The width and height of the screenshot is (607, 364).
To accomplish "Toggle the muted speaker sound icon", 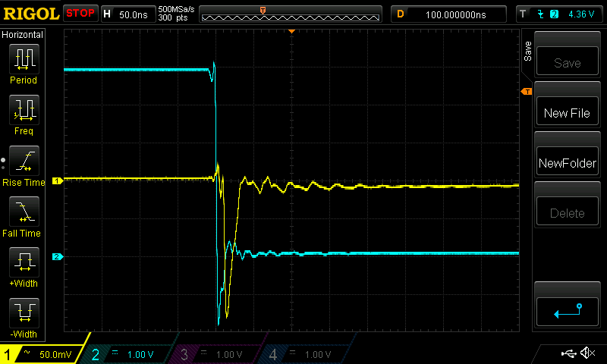I will click(587, 353).
